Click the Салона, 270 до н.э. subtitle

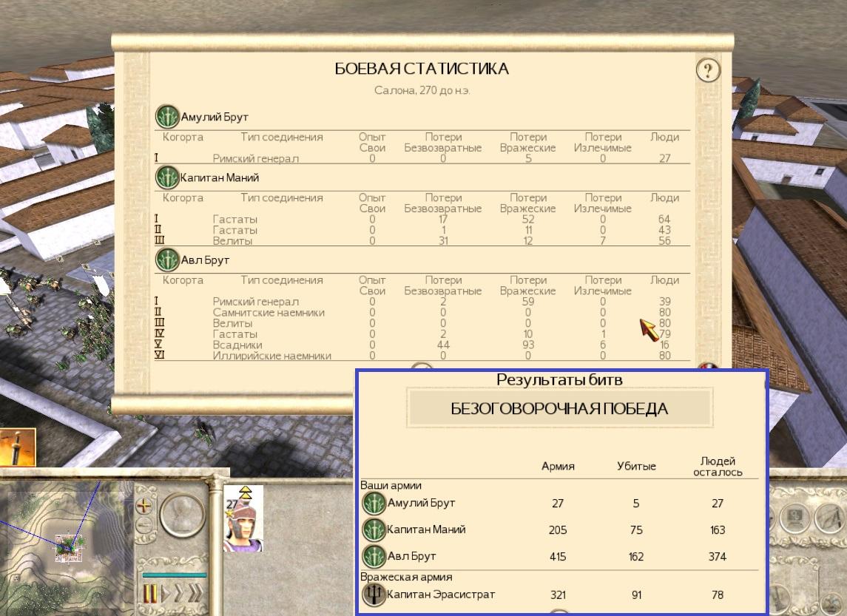[422, 91]
